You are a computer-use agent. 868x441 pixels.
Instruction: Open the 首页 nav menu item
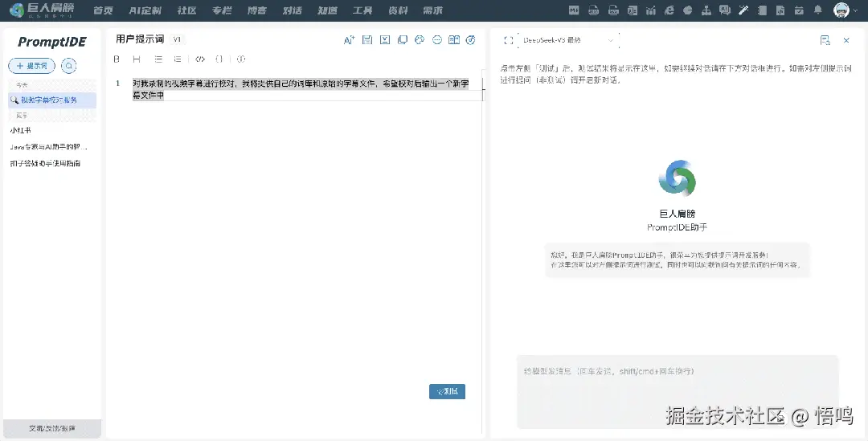click(x=103, y=10)
